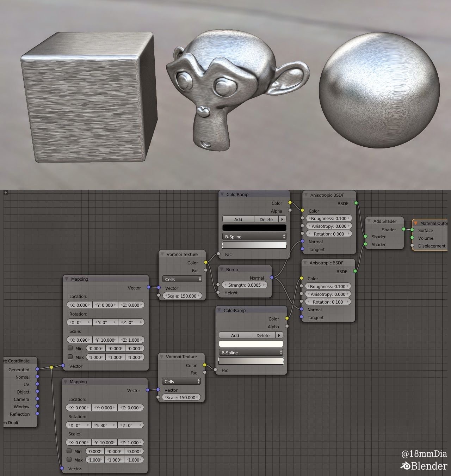The height and width of the screenshot is (476, 451).
Task: Open B-Spline interpolation dropdown on white-swatch ColorRamp
Action: 251,353
